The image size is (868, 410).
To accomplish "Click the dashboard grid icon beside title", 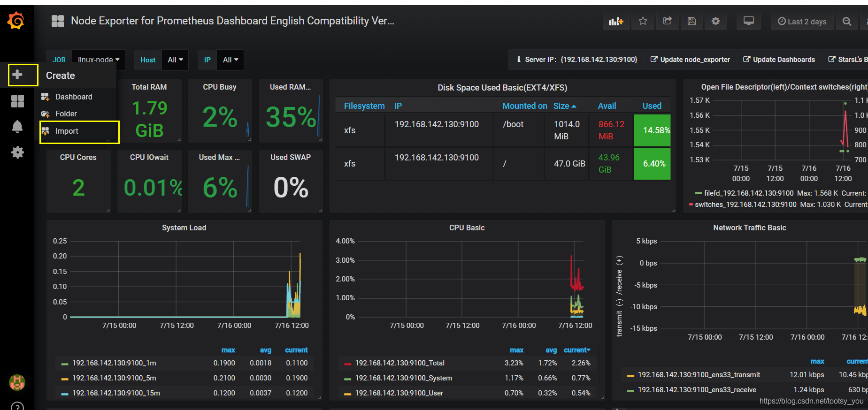I will click(58, 21).
